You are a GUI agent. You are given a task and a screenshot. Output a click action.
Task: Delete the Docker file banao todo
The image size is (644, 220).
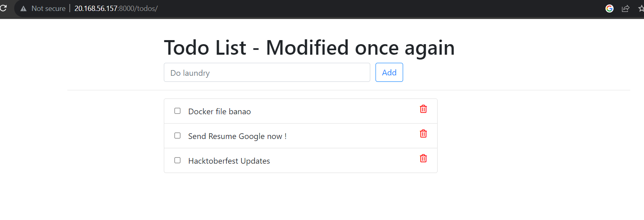click(423, 109)
